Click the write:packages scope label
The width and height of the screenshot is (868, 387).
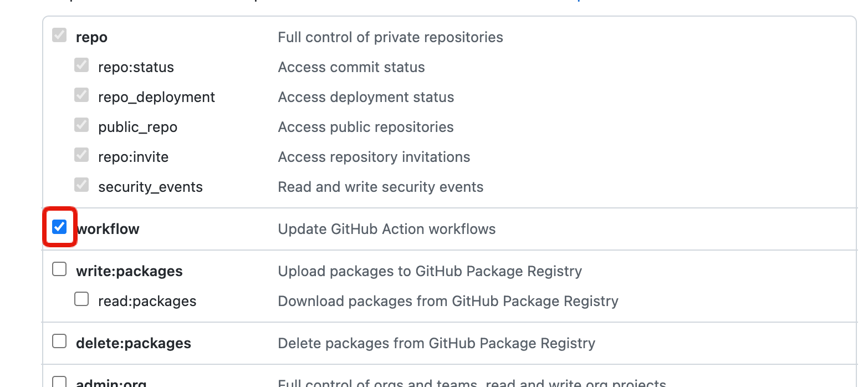(129, 271)
